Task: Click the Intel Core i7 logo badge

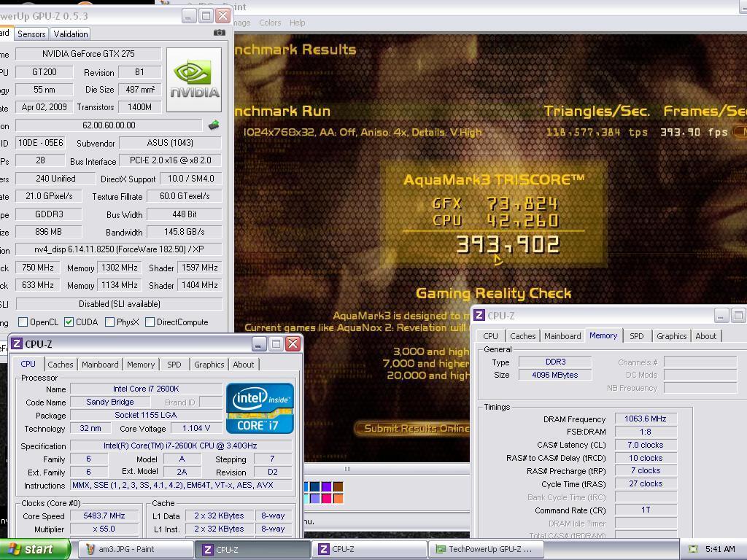Action: click(x=260, y=408)
